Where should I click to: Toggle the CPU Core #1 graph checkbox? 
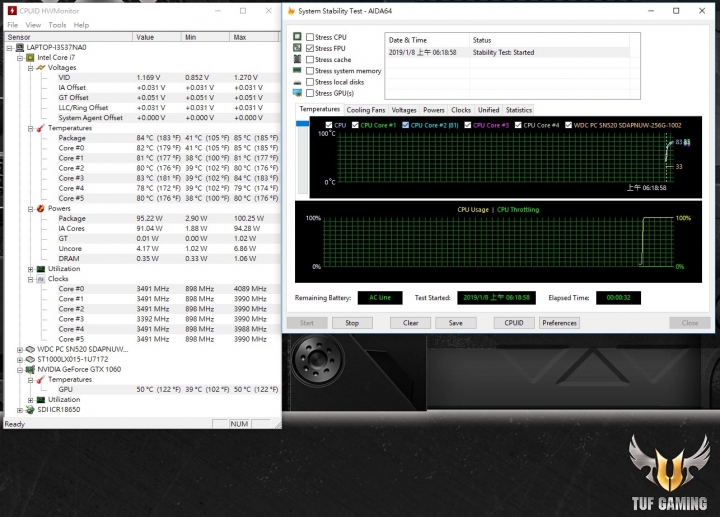(x=355, y=125)
